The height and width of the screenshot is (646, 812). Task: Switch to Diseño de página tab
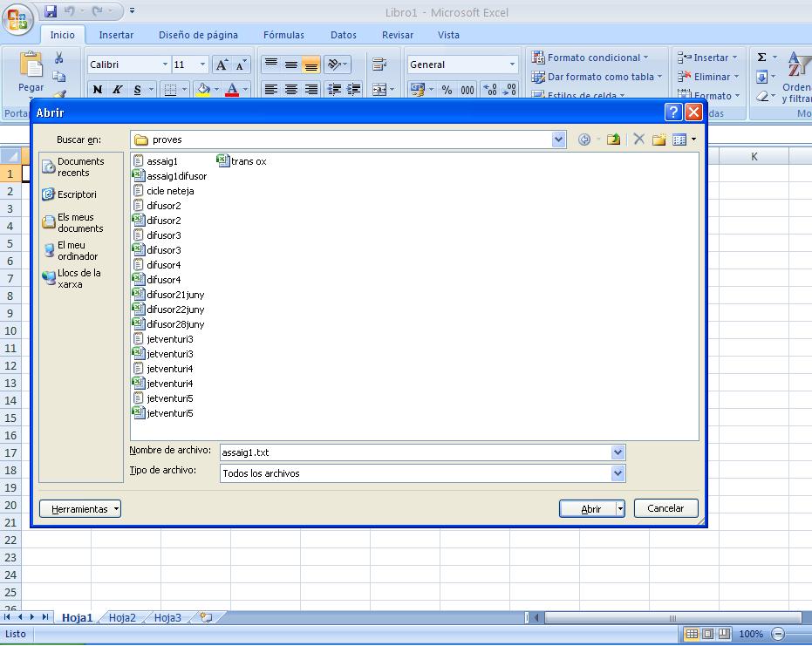(198, 35)
